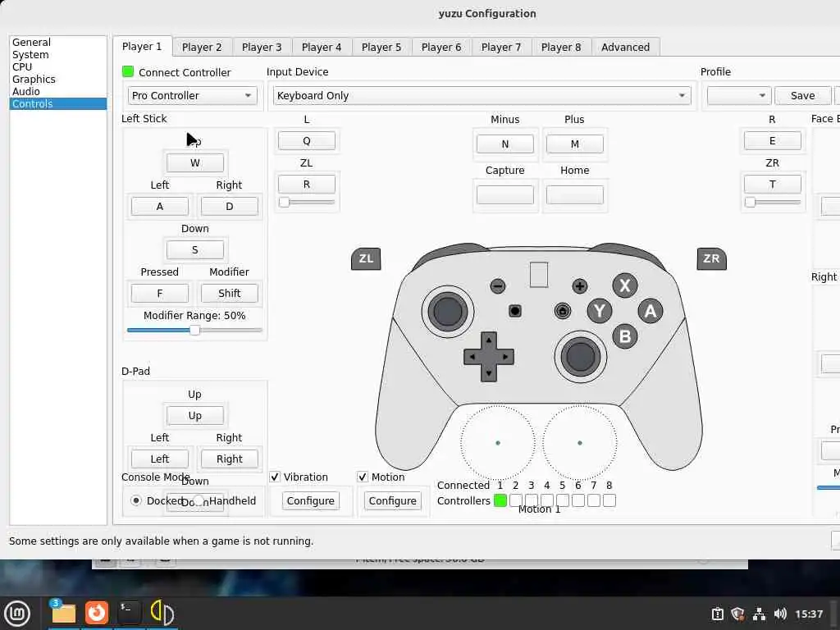Screen dimensions: 840x630
Task: Click the L binding button Q
Action: [307, 141]
